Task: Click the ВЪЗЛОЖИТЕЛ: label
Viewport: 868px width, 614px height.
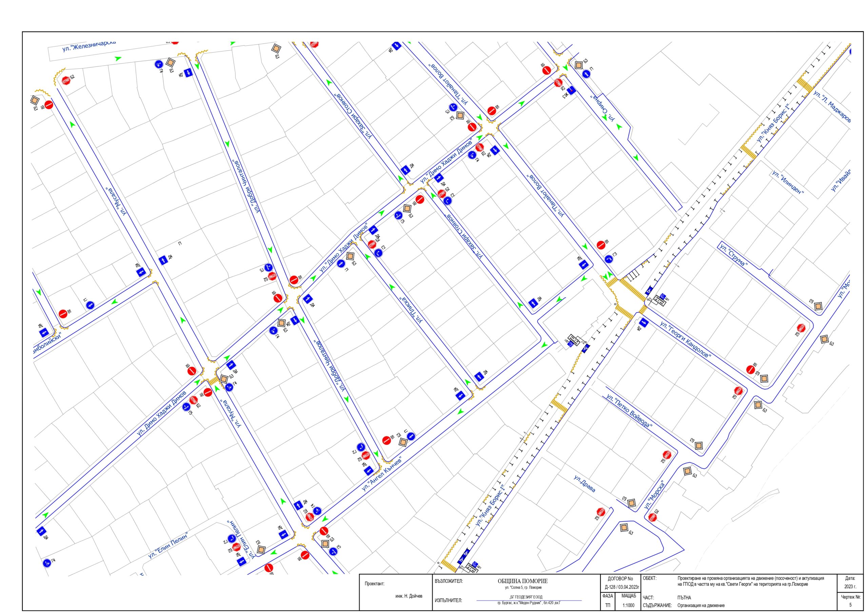Action: pos(449,581)
